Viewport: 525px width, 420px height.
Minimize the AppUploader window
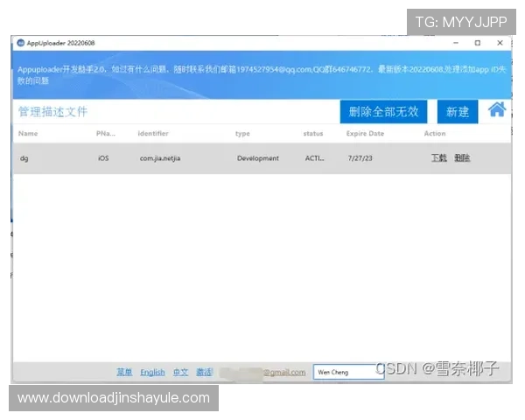(x=456, y=43)
